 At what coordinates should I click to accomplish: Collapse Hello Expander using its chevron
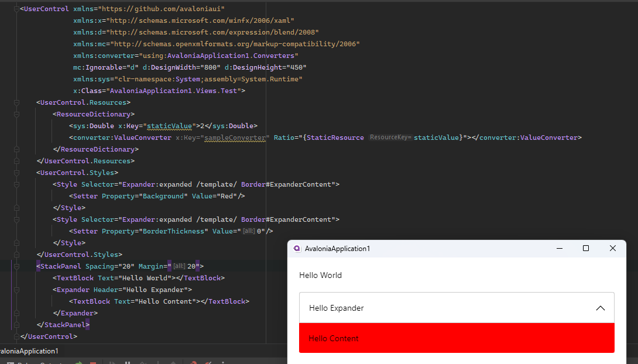coord(600,307)
